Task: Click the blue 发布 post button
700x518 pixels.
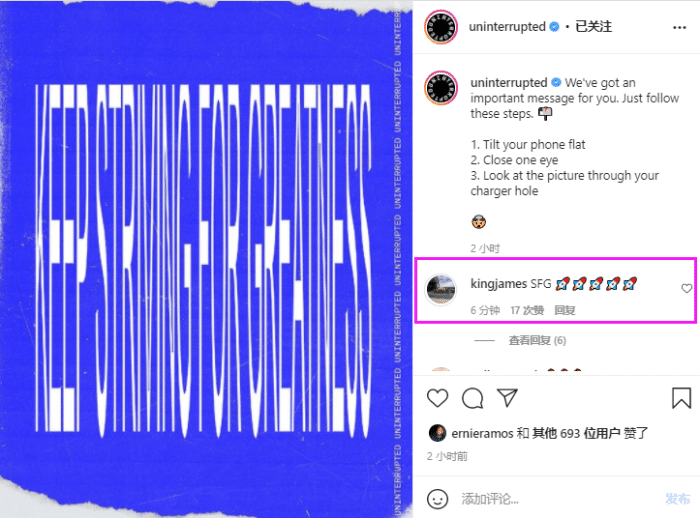Action: (x=677, y=498)
